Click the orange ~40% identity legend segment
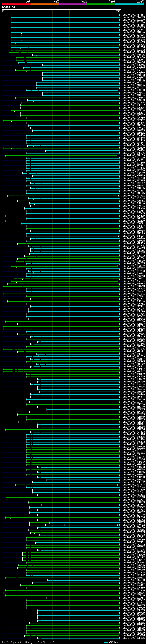Image resolution: width=146 pixels, height=644 pixels. (x=45, y=4)
